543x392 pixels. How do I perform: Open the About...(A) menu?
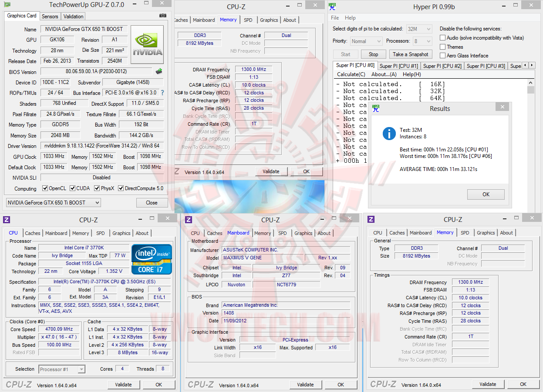click(x=384, y=74)
